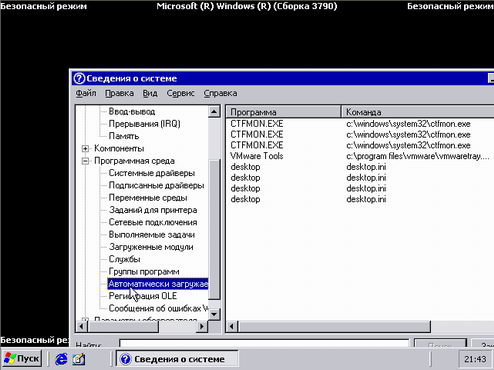Select Службы in the tree

(124, 259)
